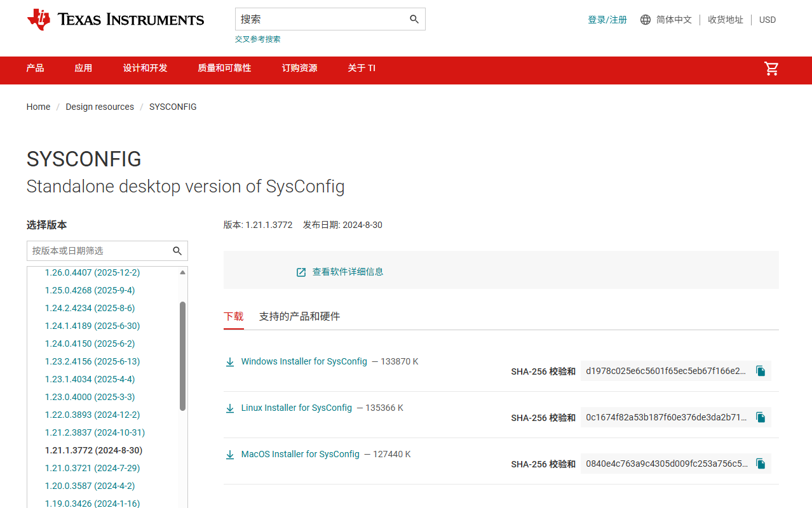Copy the Linux installer SHA-256 checksum
Screen dimensions: 812x508
pos(761,417)
